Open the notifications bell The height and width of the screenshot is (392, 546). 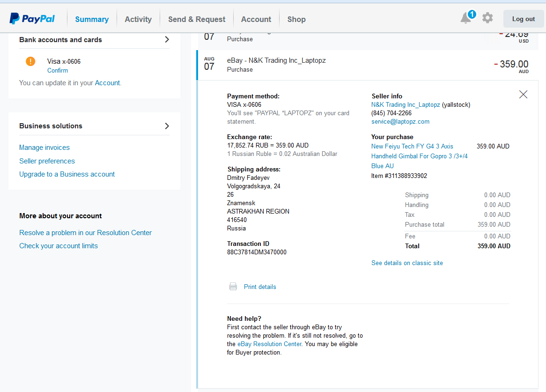tap(466, 18)
